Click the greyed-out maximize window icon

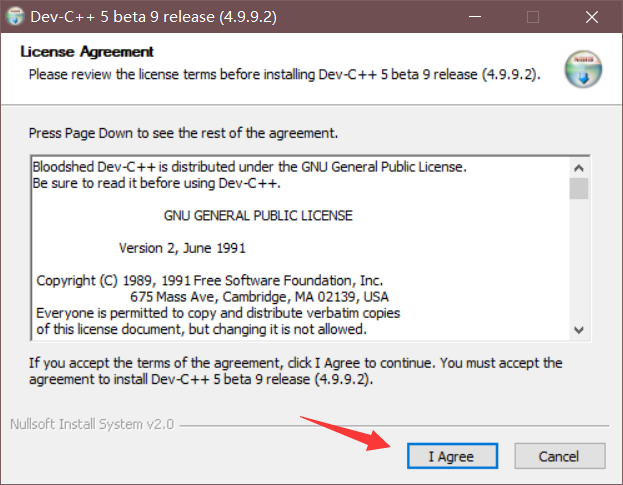click(x=533, y=17)
